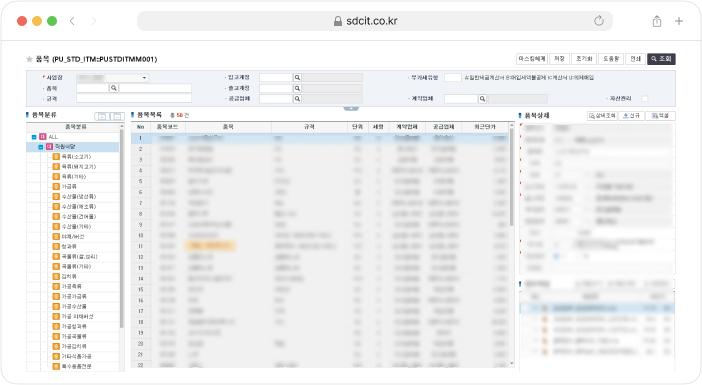Click the 품목코드 column header
This screenshot has height=385, width=702.
167,127
